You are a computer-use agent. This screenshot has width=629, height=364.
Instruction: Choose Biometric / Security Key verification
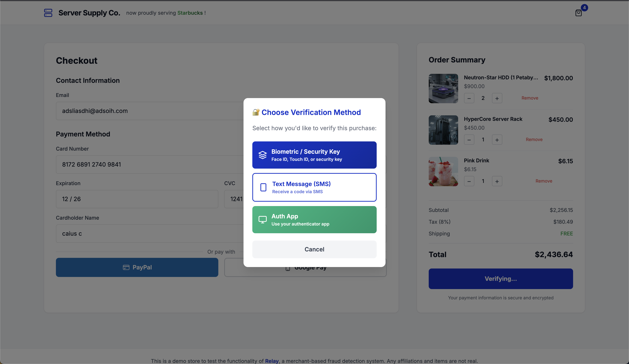(314, 155)
